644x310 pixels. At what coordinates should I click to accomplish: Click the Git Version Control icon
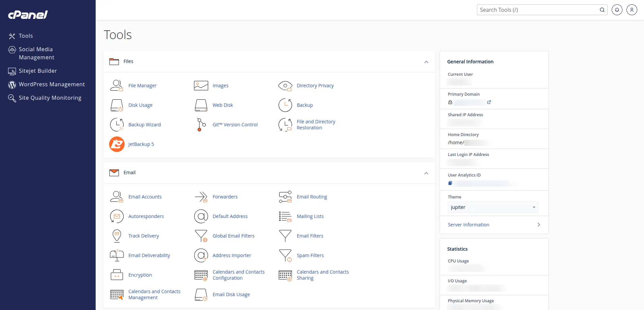point(201,125)
